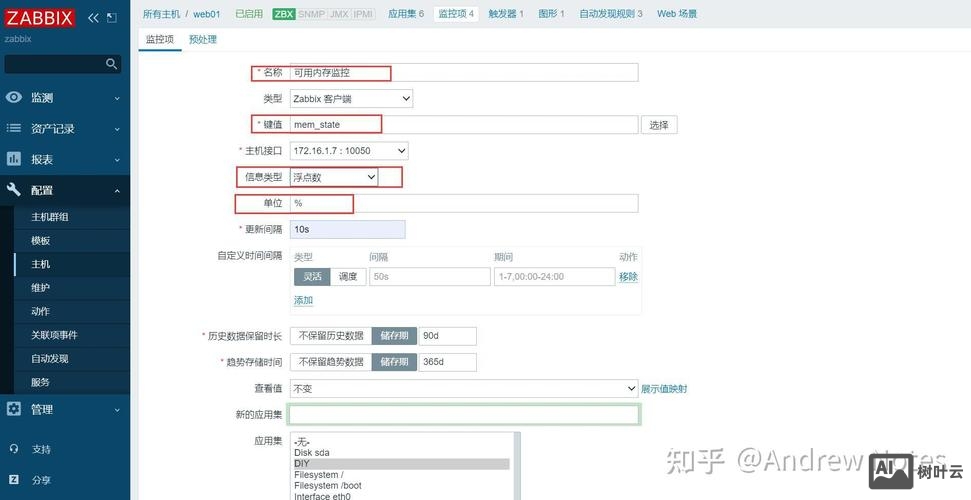
Task: Select DIY in the 应用集 list
Action: tap(401, 463)
